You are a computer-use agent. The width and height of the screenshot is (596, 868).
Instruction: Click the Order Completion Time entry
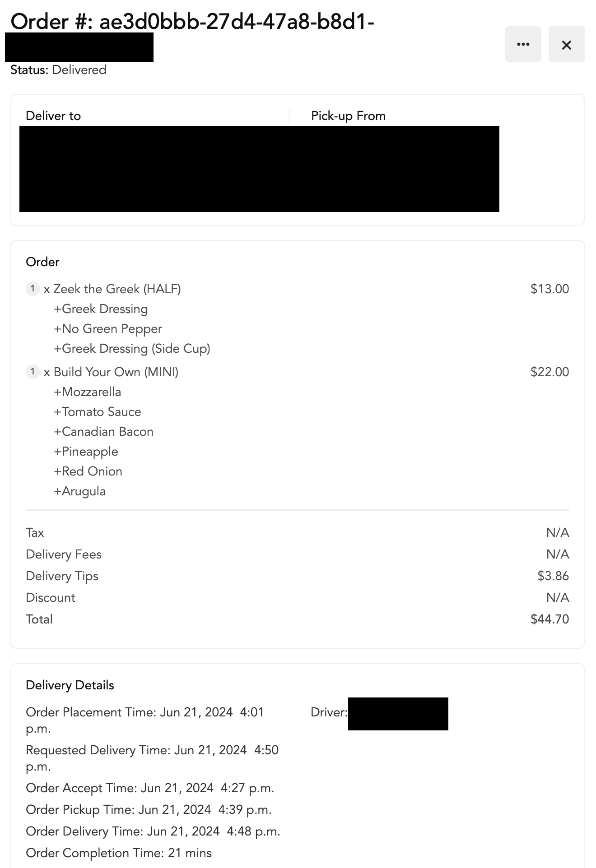tap(119, 853)
